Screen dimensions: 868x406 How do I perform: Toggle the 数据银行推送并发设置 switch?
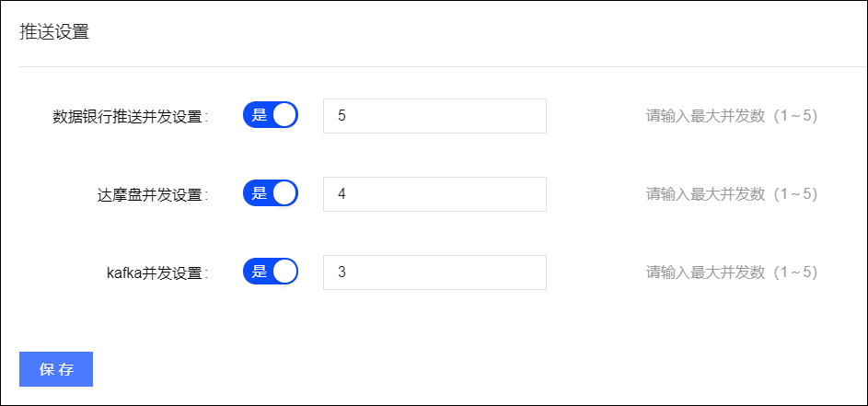tap(271, 115)
